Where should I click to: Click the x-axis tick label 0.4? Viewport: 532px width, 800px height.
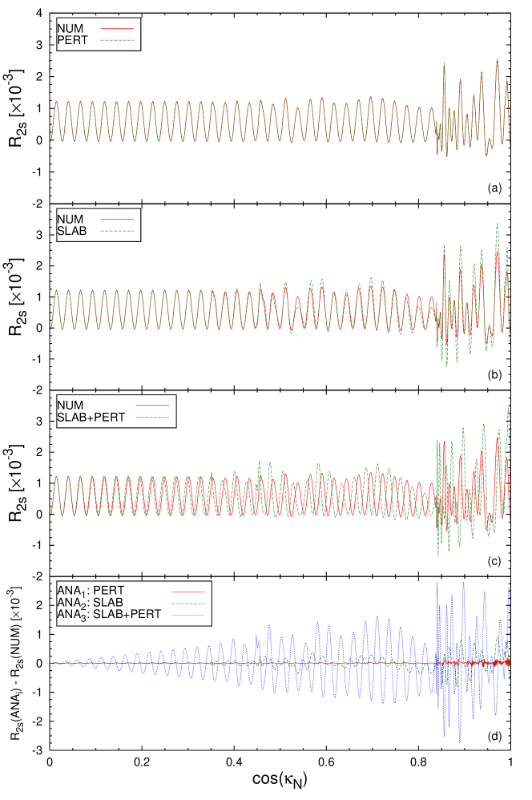coord(234,762)
